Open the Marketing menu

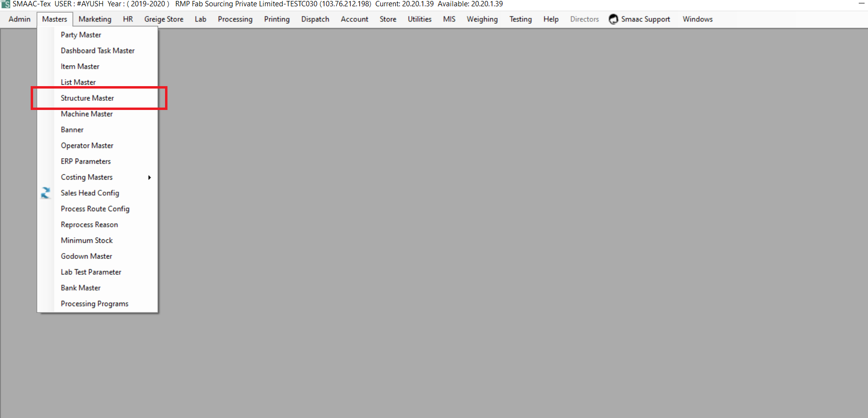95,19
